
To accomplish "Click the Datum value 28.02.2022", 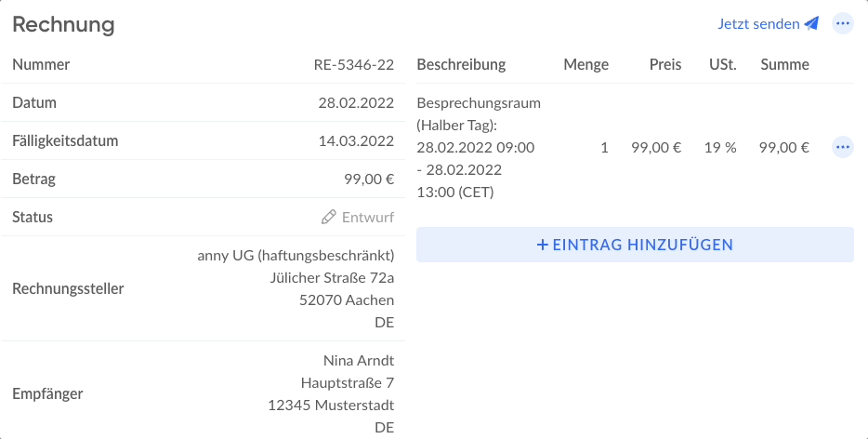I will point(356,102).
